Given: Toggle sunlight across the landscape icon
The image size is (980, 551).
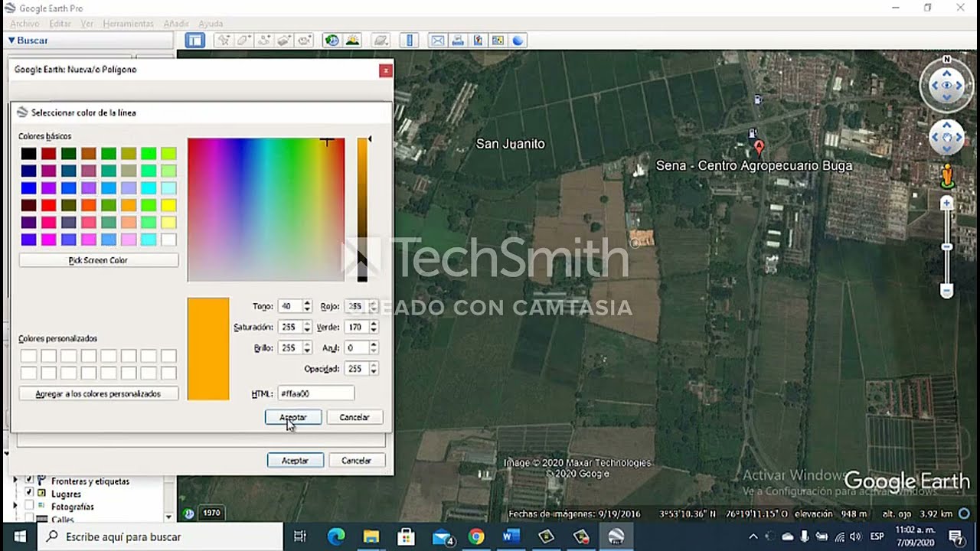Looking at the screenshot, I should click(352, 41).
